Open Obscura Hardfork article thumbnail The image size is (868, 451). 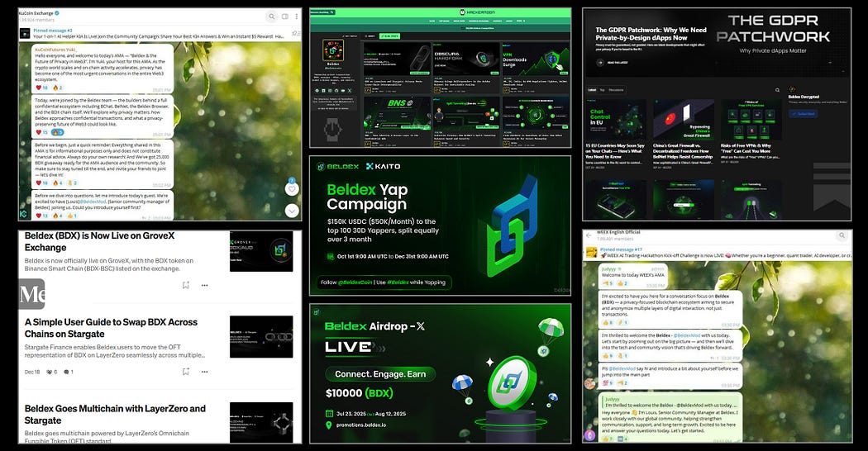(x=467, y=59)
